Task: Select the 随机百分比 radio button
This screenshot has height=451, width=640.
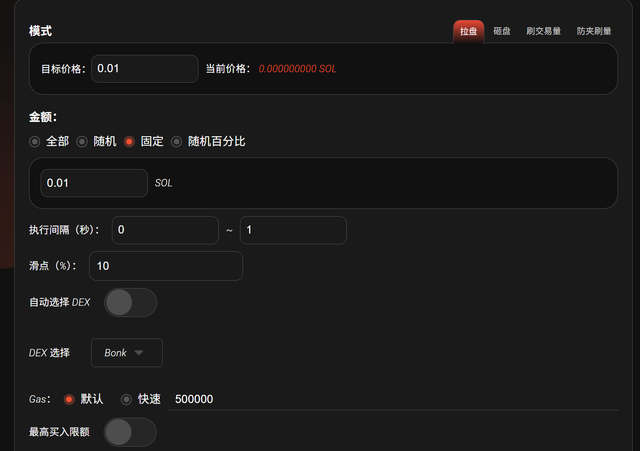Action: pos(176,142)
